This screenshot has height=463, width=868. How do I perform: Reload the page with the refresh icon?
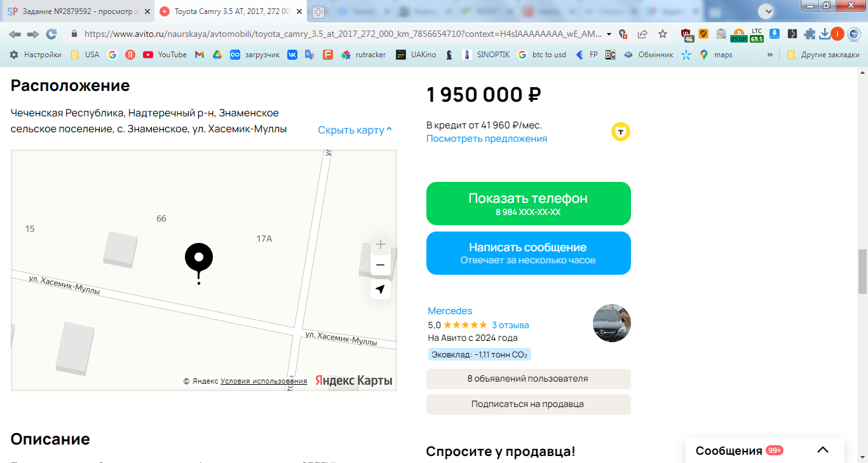51,34
